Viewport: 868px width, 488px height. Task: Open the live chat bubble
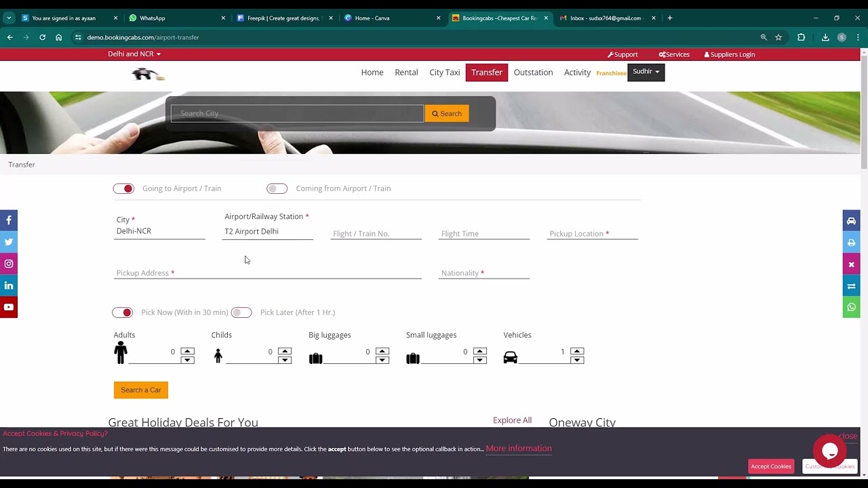(x=829, y=451)
